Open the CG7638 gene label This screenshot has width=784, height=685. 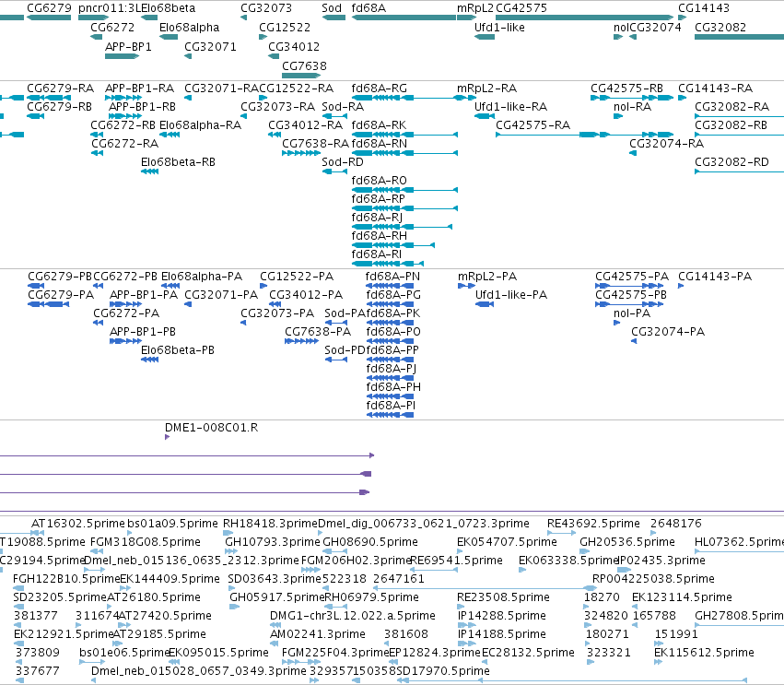coord(304,66)
